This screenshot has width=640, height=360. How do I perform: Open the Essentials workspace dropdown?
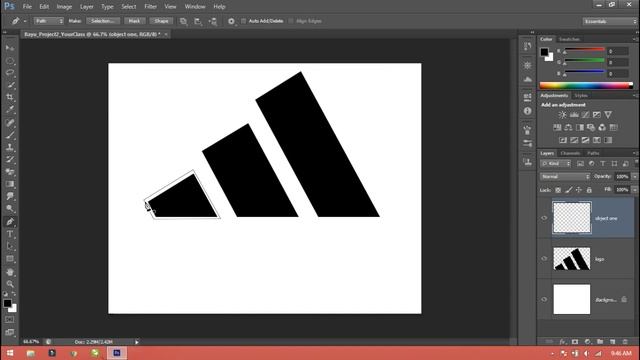pos(609,21)
